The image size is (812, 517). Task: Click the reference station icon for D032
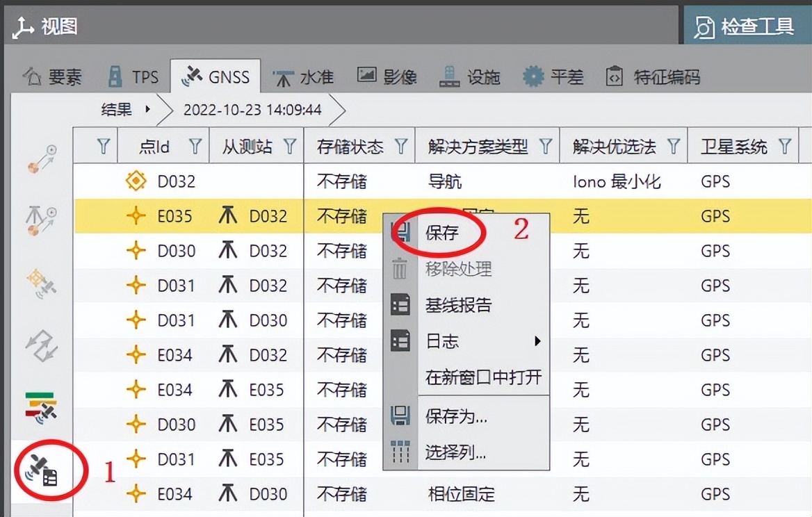click(136, 181)
